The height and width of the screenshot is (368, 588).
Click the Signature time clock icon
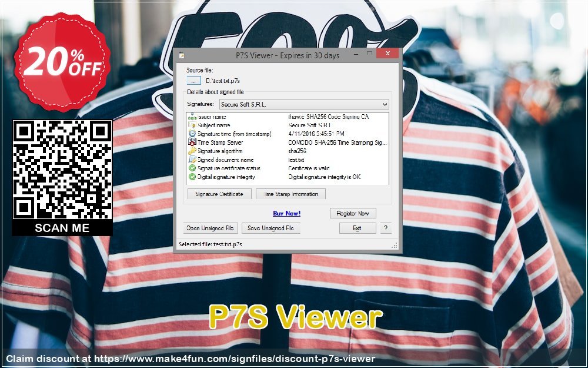pos(192,134)
